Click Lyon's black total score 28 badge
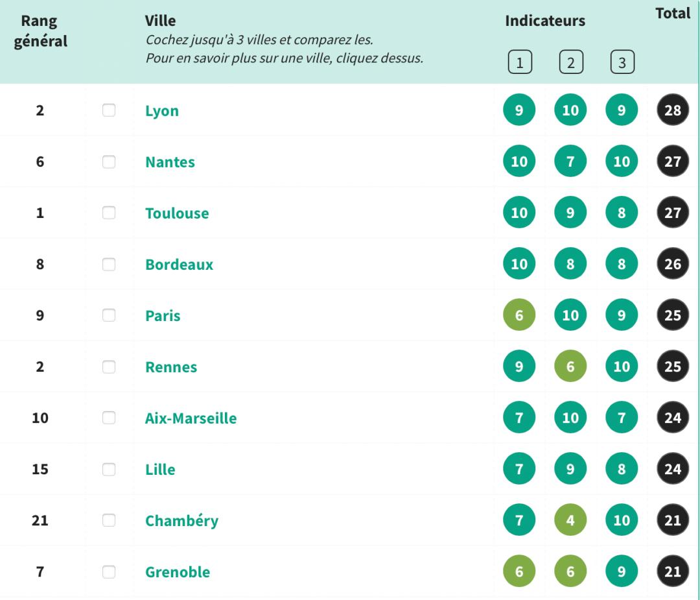The height and width of the screenshot is (600, 700). 673,111
